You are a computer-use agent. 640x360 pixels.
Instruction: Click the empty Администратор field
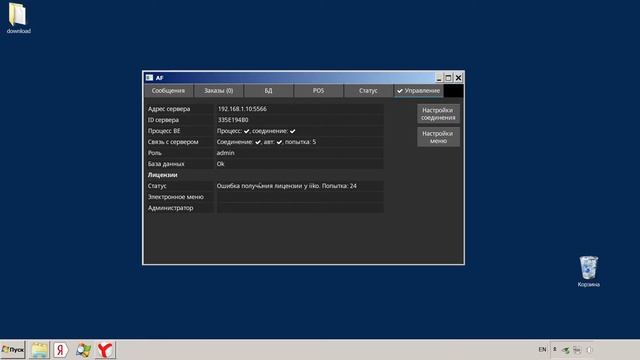coord(300,208)
